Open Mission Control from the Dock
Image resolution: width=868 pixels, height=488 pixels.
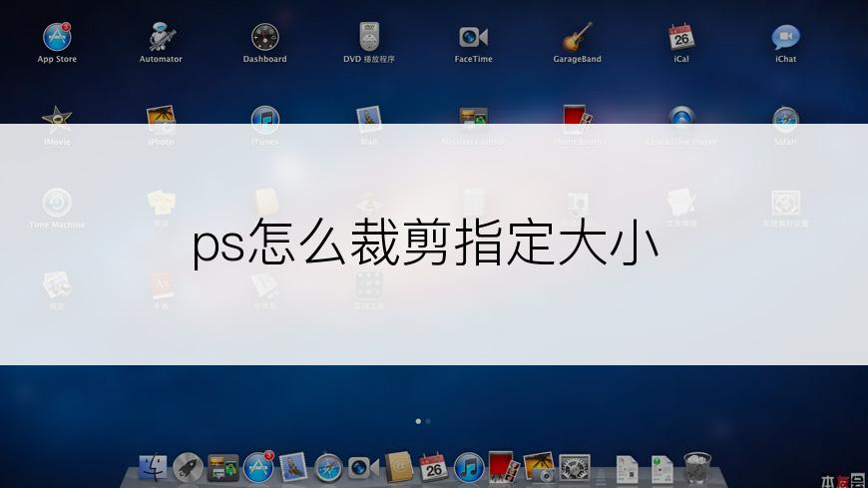tap(223, 467)
